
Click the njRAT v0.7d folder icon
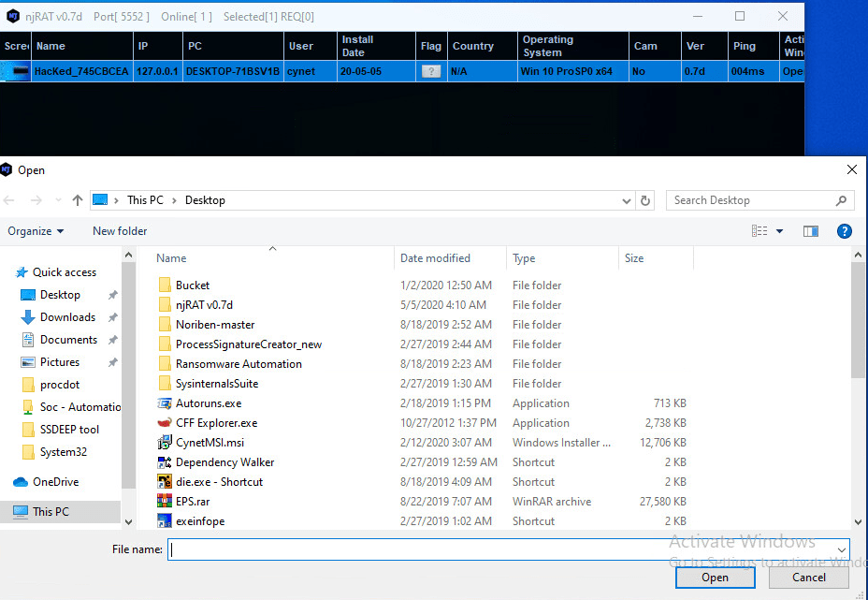point(165,305)
